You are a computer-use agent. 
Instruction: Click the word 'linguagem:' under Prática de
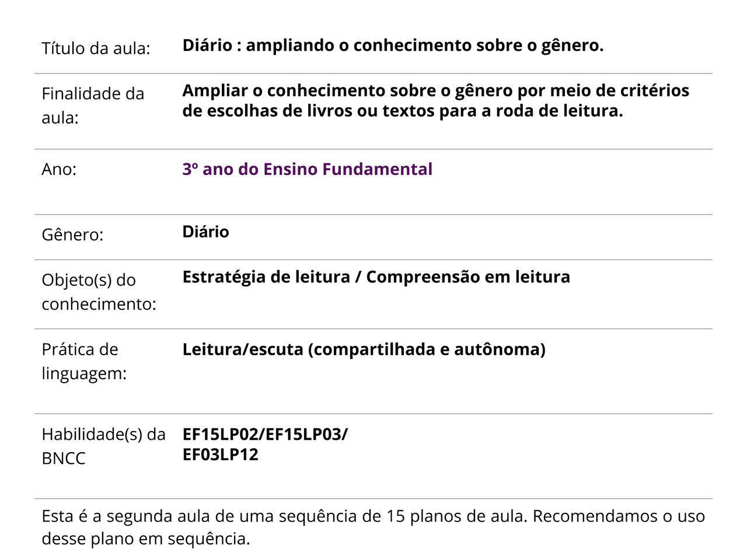point(84,373)
